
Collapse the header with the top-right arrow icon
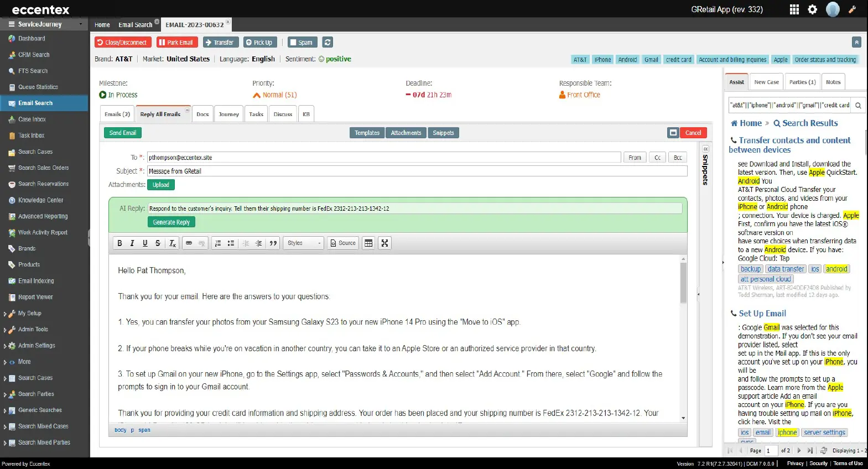pyautogui.click(x=856, y=43)
